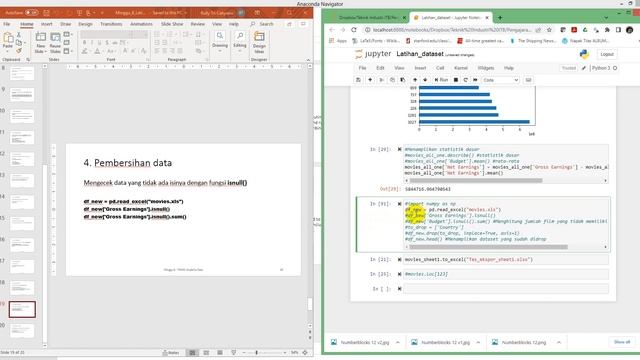Open the Insert ribbon tab
Image resolution: width=640 pixels, height=360 pixels.
47,24
